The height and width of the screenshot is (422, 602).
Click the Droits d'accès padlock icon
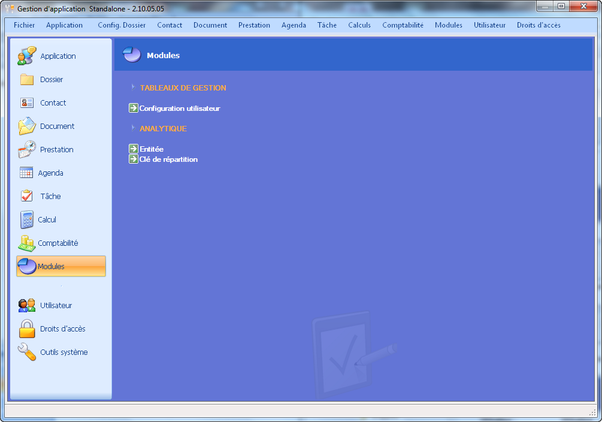tap(27, 328)
